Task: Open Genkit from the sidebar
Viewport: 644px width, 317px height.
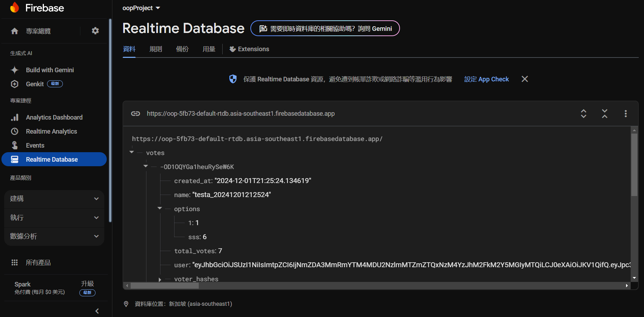Action: (35, 84)
